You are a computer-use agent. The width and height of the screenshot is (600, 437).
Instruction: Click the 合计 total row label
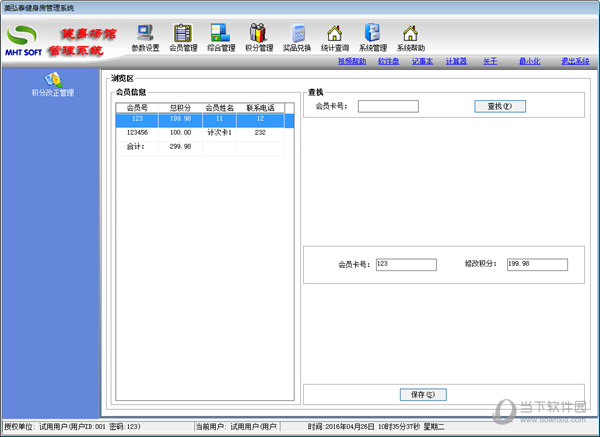click(135, 147)
